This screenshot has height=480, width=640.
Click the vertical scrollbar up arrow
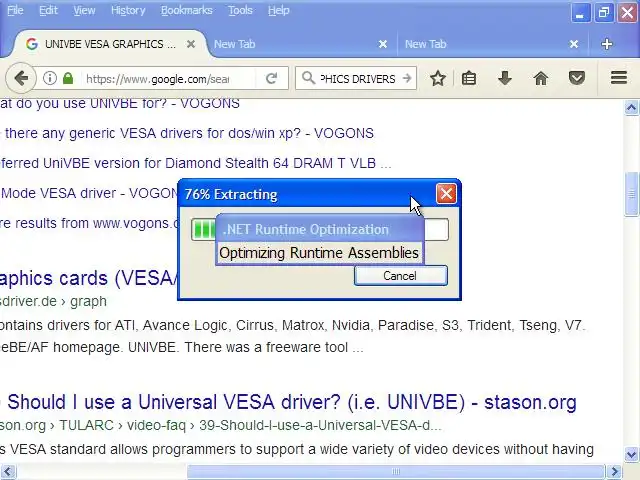(631, 107)
